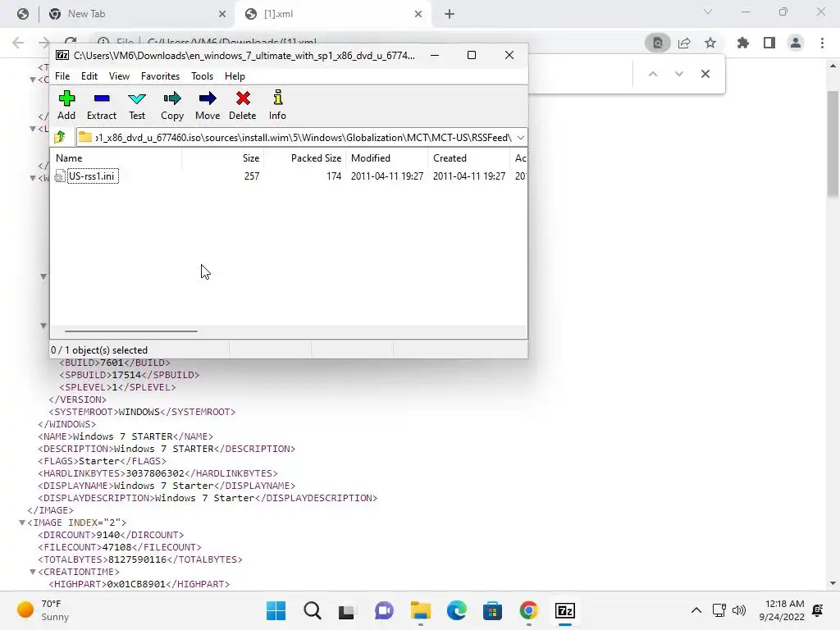Screen dimensions: 840x630
Task: Show hidden system tray icons
Action: 696,610
